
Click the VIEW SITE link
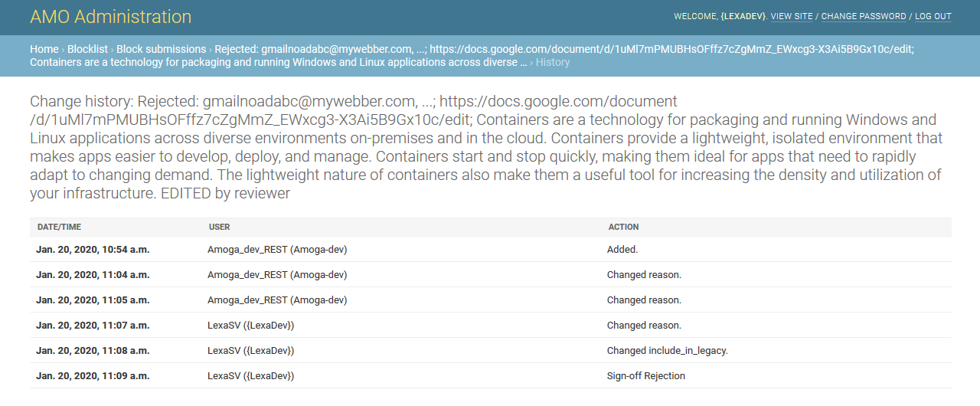pyautogui.click(x=792, y=16)
